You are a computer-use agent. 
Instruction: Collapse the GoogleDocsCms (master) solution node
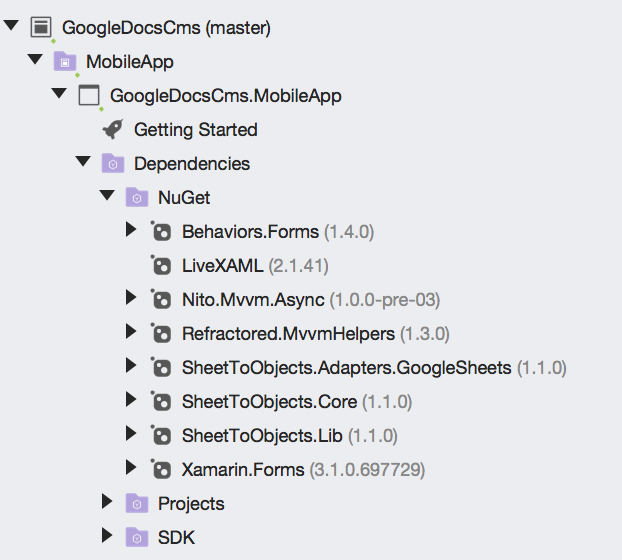[11, 26]
